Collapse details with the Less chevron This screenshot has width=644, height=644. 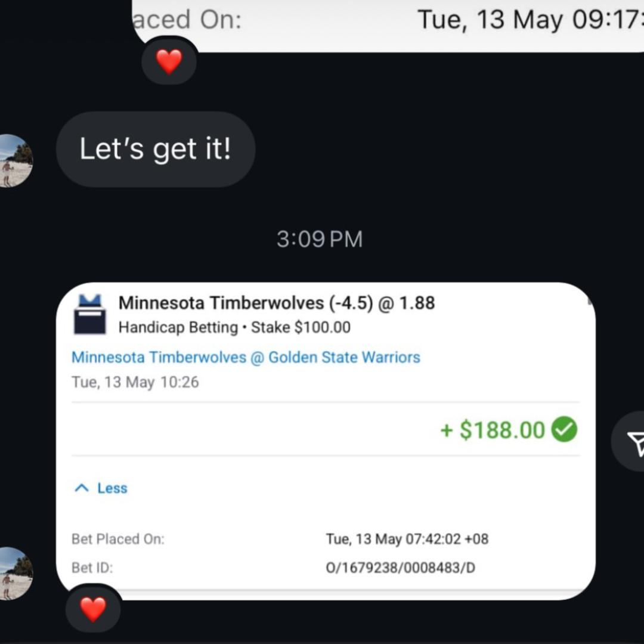82,488
